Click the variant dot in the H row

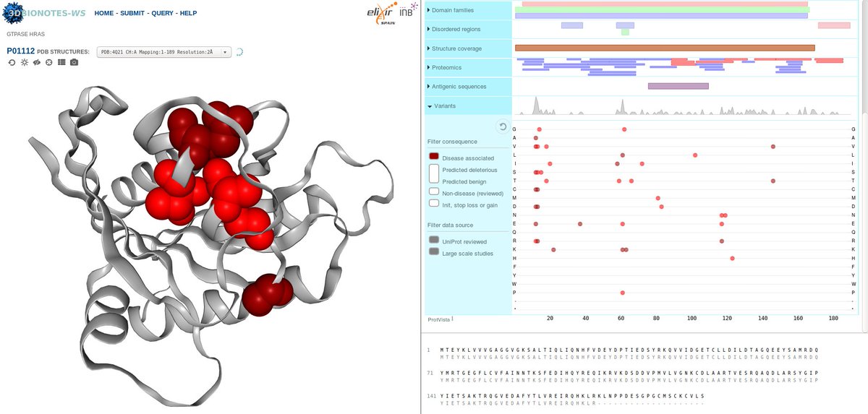(733, 258)
